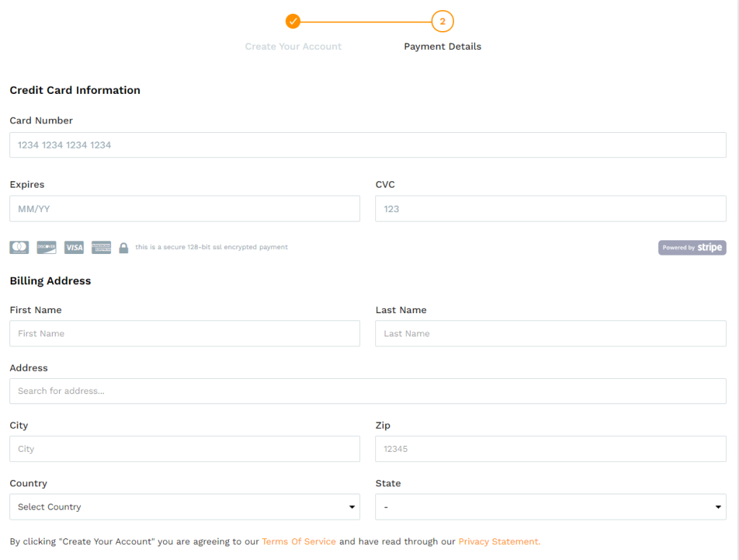Click the step 2 circle indicator
This screenshot has height=560, width=739.
442,21
